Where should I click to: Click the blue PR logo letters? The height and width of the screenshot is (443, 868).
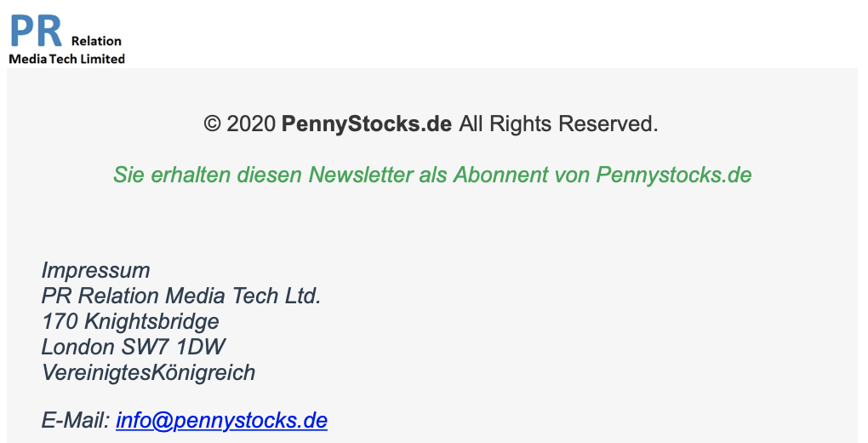pyautogui.click(x=36, y=32)
